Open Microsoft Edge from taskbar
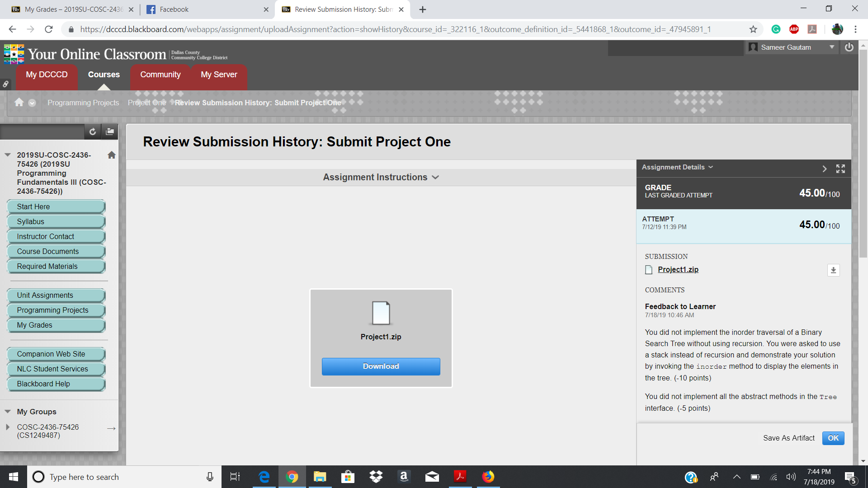The height and width of the screenshot is (488, 868). 264,477
